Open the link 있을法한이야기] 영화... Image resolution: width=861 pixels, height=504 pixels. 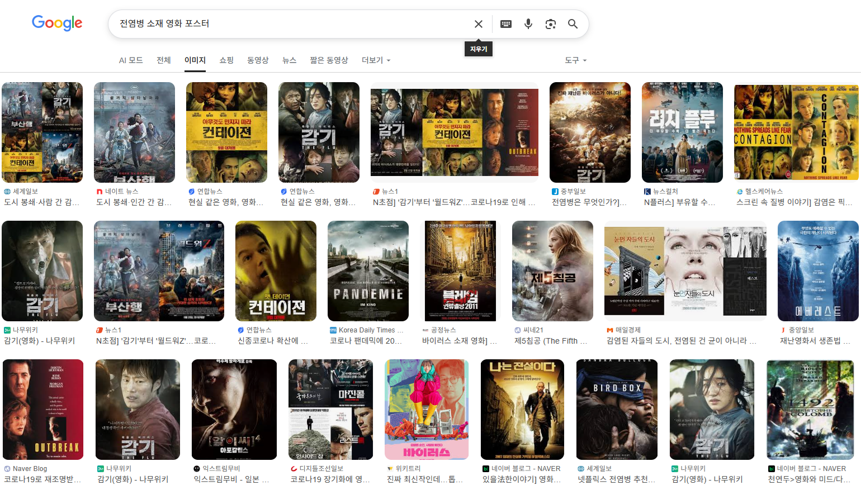click(522, 479)
